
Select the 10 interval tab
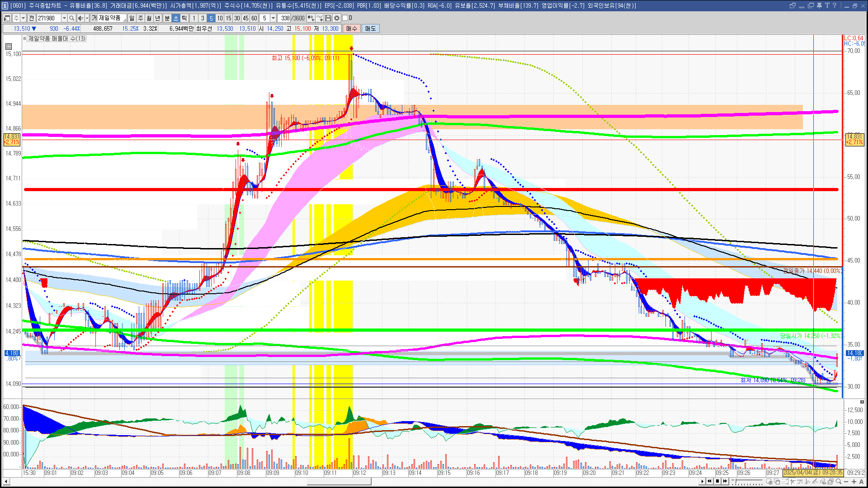coord(220,18)
